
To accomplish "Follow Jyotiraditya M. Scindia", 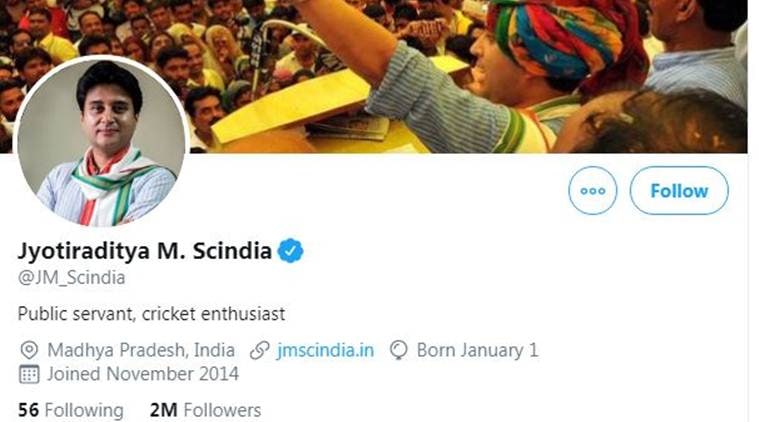I will tap(679, 190).
